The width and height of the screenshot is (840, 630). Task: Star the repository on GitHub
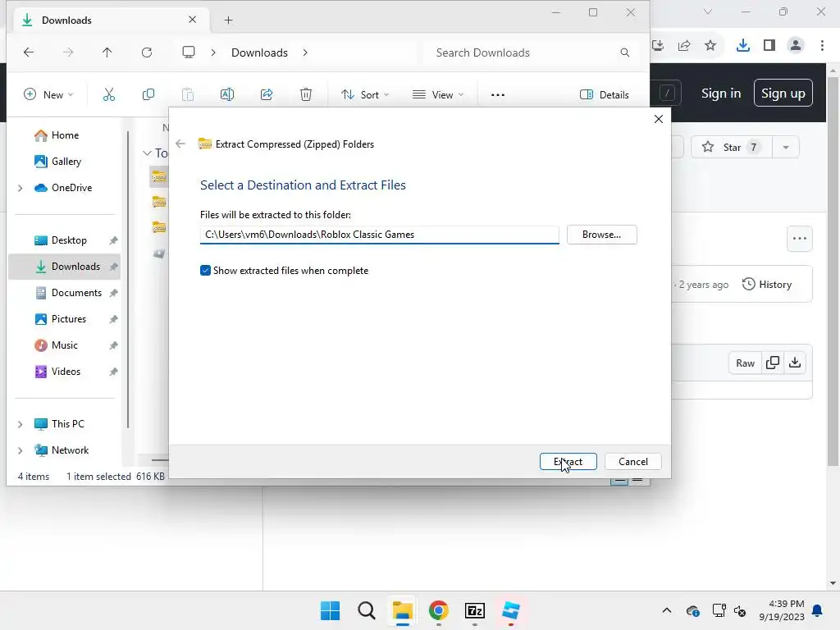(731, 148)
